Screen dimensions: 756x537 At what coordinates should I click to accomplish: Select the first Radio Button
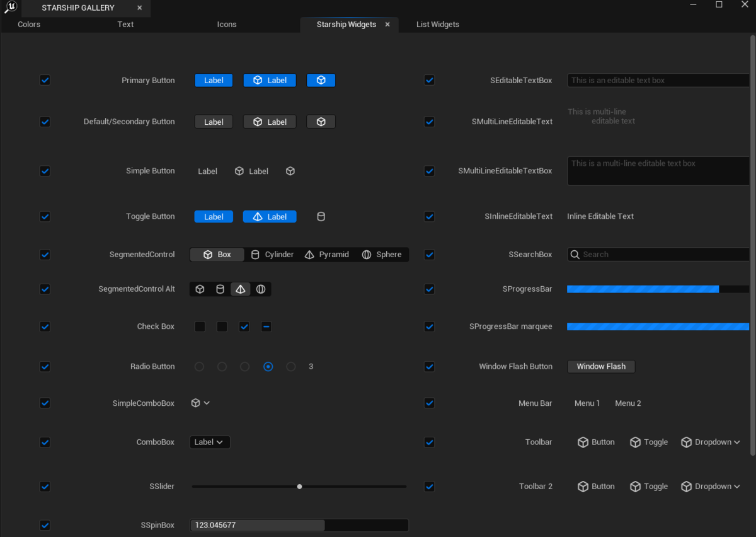(x=199, y=366)
